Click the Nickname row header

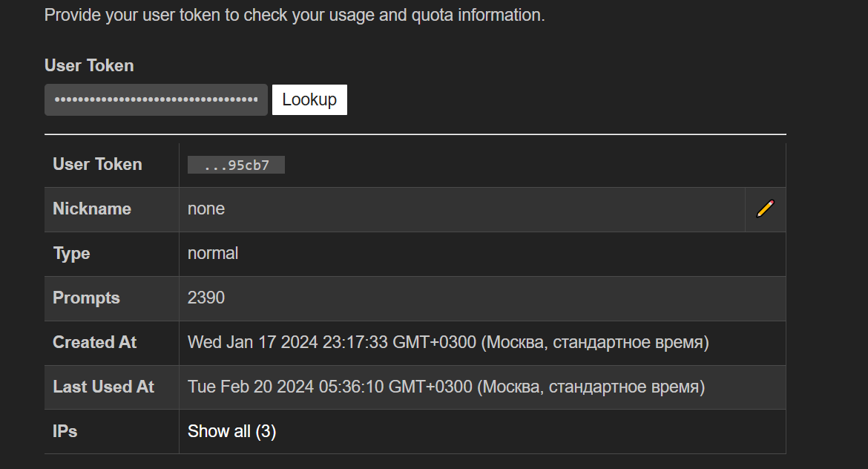[92, 209]
